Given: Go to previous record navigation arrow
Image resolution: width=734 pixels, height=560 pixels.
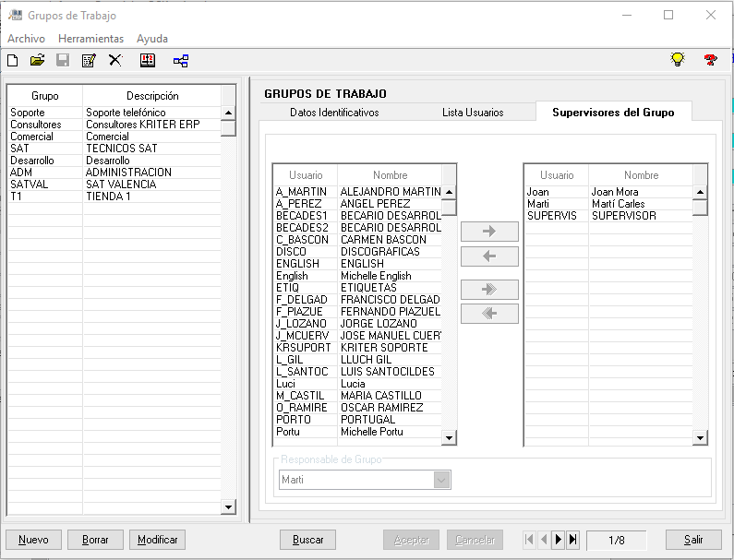Looking at the screenshot, I should coord(544,540).
